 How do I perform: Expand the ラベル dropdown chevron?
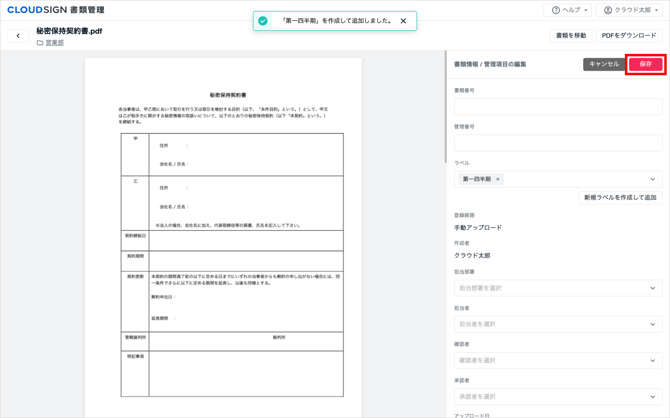[x=652, y=179]
